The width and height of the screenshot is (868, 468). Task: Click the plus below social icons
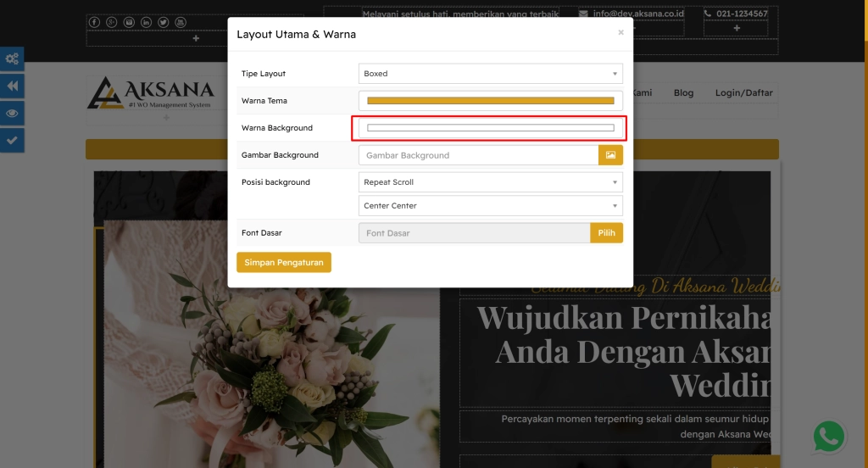[x=196, y=38]
